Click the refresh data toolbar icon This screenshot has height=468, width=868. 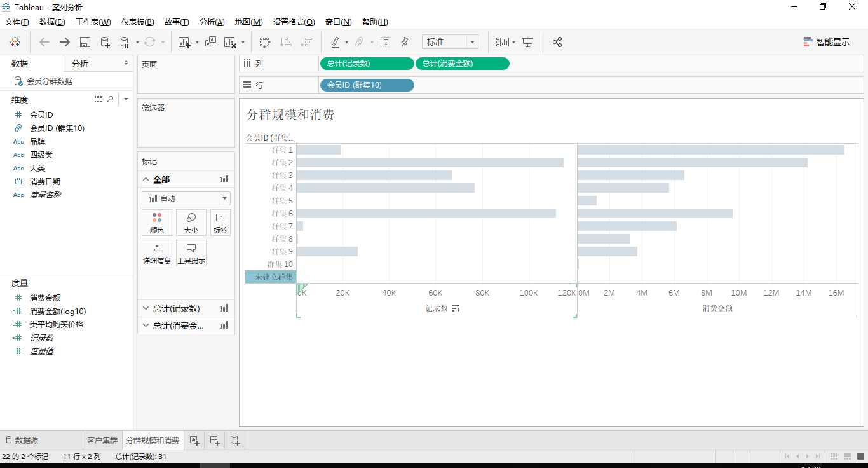point(149,42)
